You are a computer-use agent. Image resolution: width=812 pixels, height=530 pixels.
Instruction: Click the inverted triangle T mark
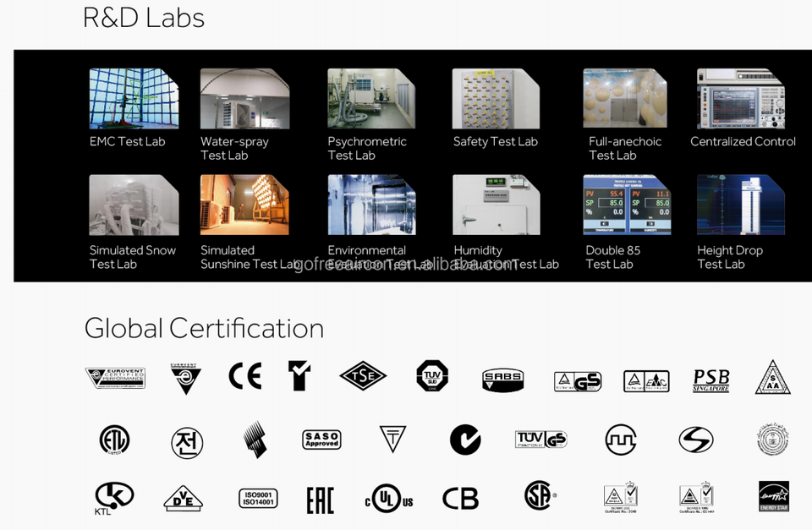[393, 439]
